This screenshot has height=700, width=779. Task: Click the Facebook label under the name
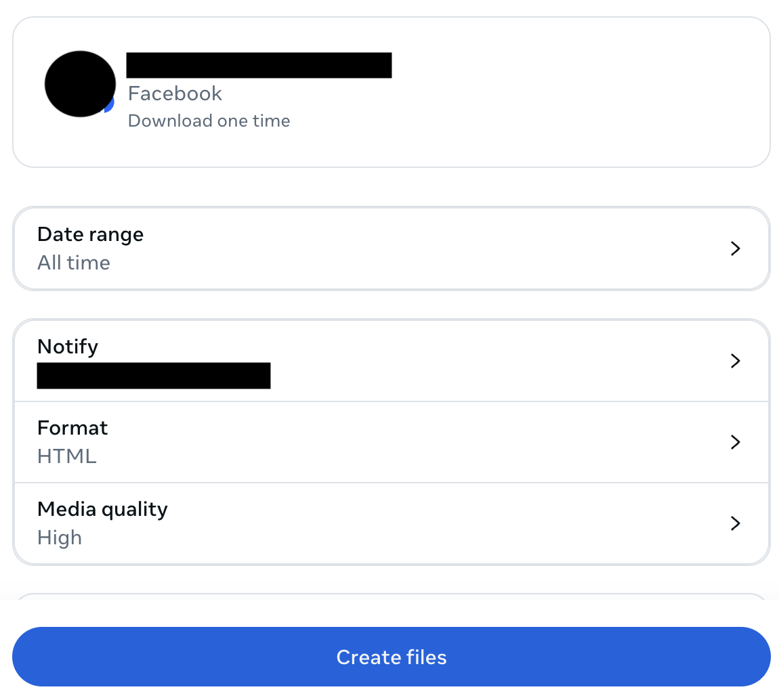pos(175,93)
